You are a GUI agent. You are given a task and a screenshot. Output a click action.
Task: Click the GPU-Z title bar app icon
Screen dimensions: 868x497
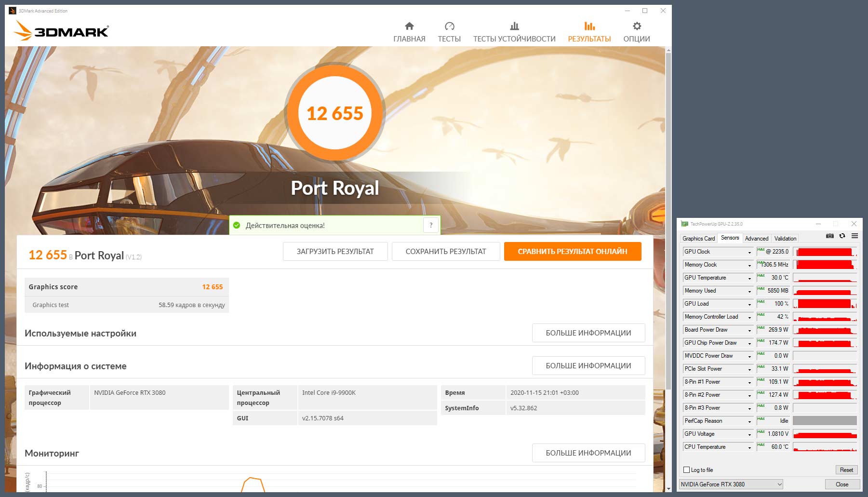684,224
